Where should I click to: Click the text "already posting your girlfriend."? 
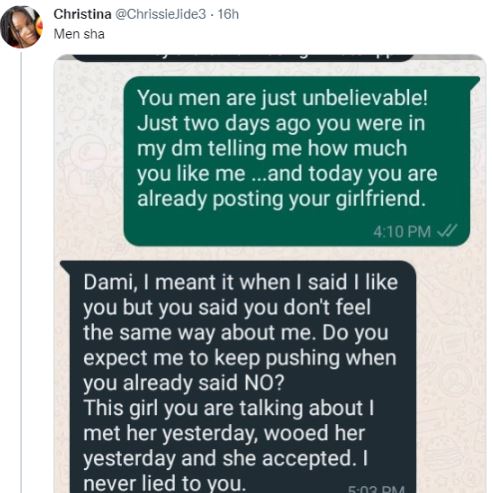click(281, 199)
